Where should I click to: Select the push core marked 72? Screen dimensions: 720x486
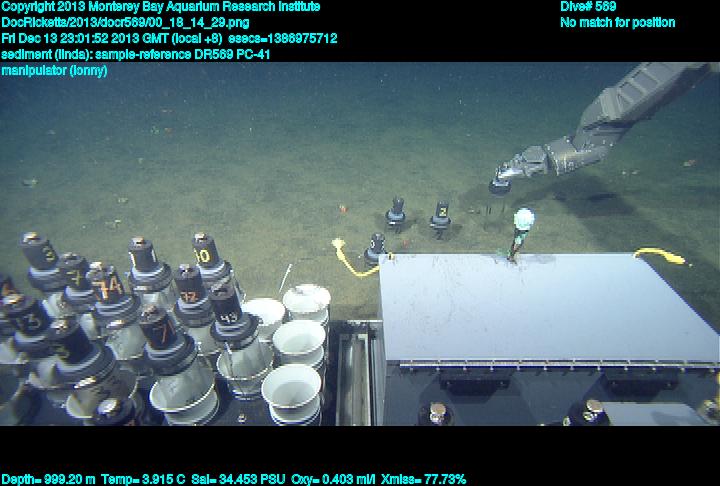188,294
